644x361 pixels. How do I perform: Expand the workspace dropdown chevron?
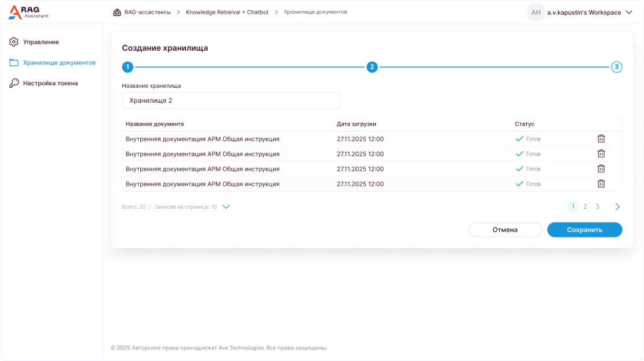[629, 12]
